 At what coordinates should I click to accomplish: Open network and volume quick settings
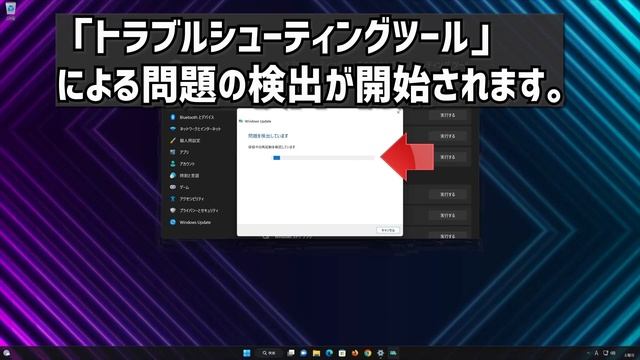point(609,353)
